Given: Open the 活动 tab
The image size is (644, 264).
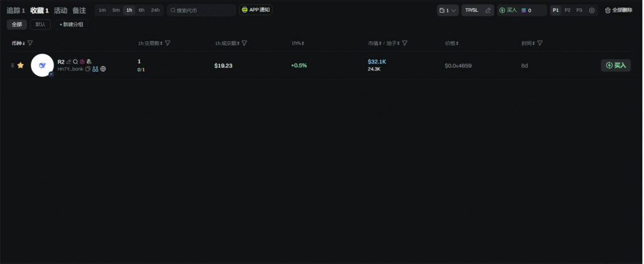Looking at the screenshot, I should coord(60,11).
